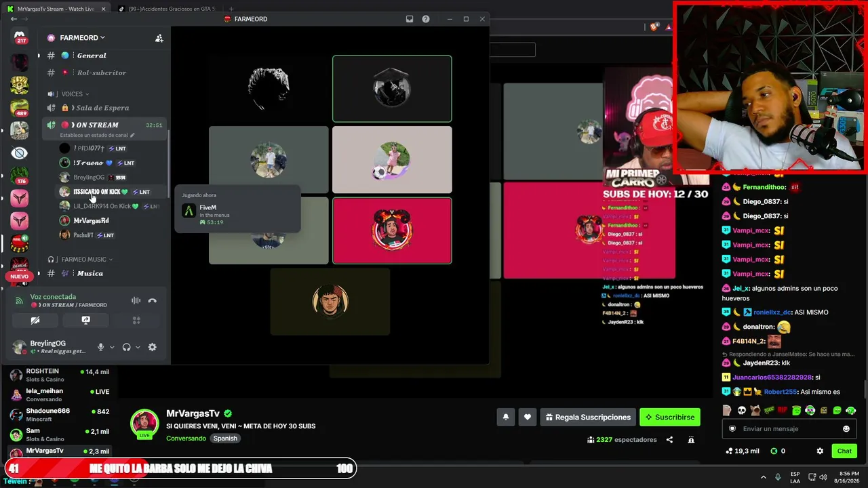Viewport: 868px width, 488px height.
Task: Open the server icon with 489 badge
Action: tap(19, 108)
